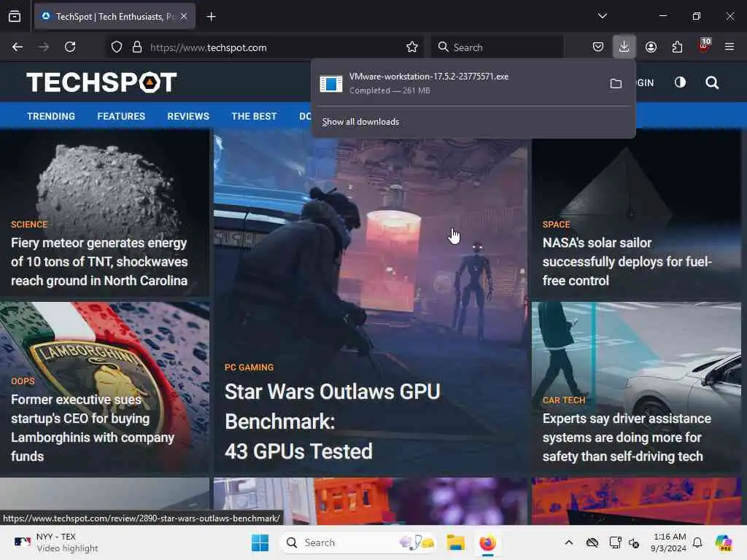Launch Copilot preview from taskbar
This screenshot has height=560, width=747.
(x=724, y=542)
